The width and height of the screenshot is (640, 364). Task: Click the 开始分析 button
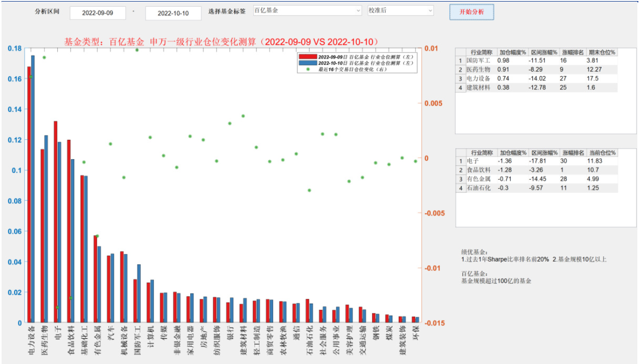tap(471, 12)
